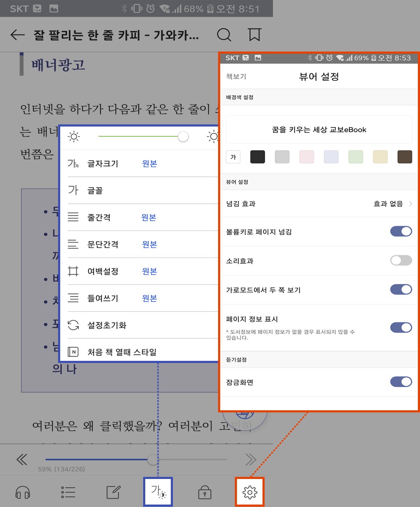Image resolution: width=420 pixels, height=507 pixels.
Task: Click 원본 link next to 줄간격
Action: click(149, 217)
